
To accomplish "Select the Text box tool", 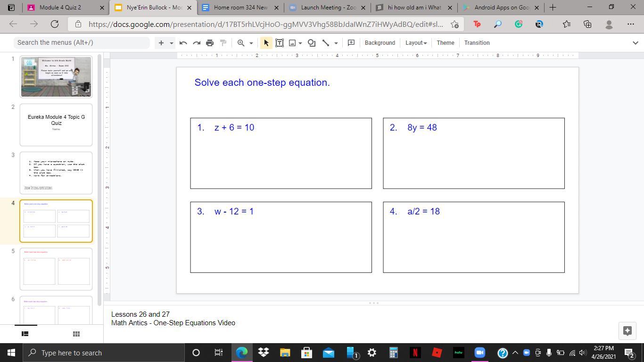I will tap(280, 43).
